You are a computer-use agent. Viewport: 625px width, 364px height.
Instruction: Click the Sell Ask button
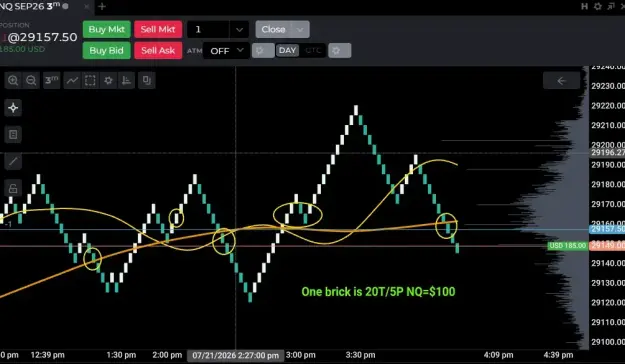pyautogui.click(x=158, y=51)
